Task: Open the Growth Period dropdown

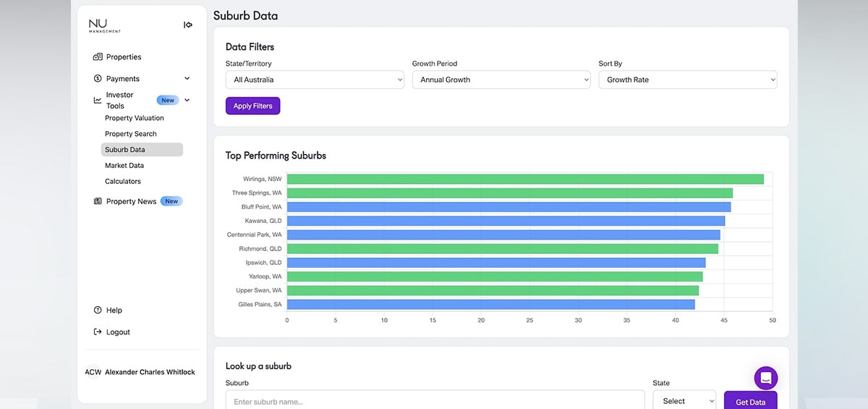Action: [501, 80]
